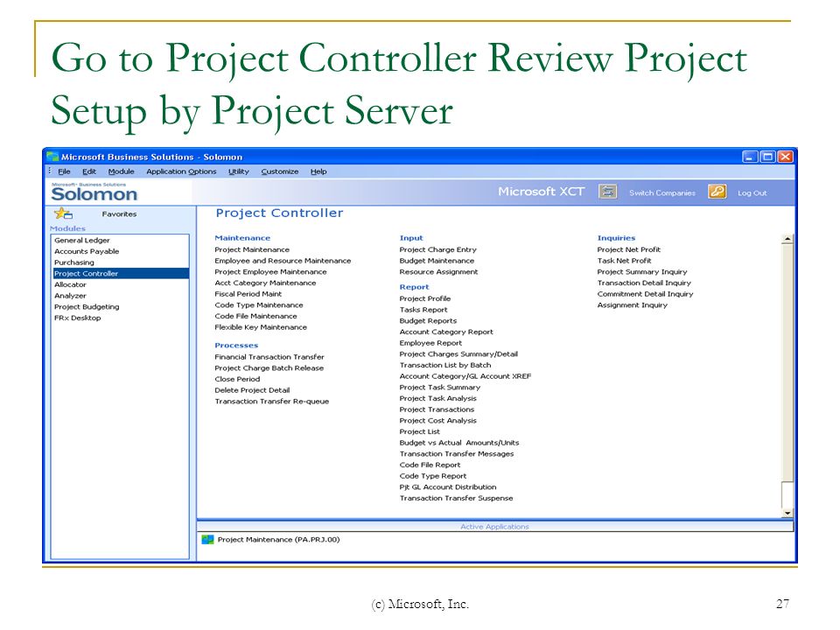Viewport: 840px width, 630px height.
Task: Open Budget Maintenance input
Action: click(x=437, y=261)
